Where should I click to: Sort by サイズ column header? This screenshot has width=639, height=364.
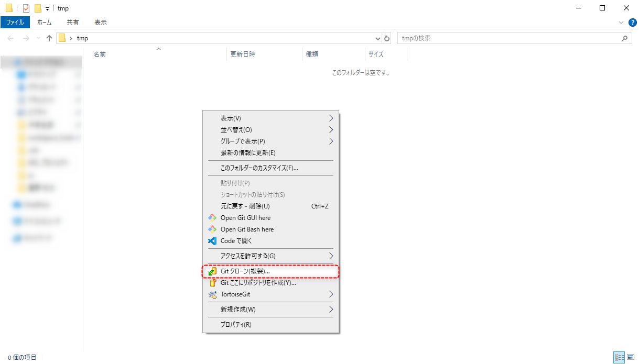386,54
